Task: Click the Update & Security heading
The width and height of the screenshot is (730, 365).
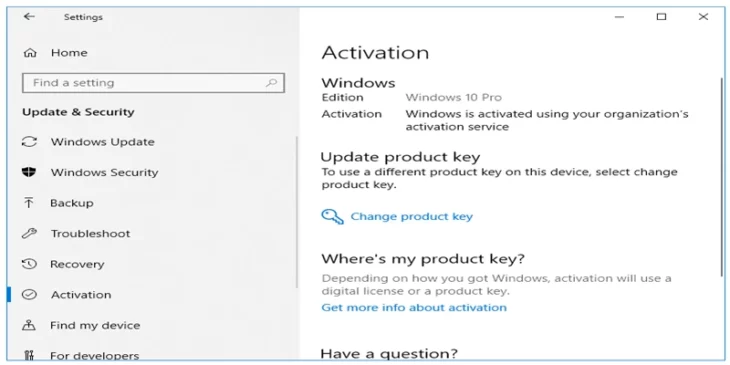Action: (x=78, y=112)
